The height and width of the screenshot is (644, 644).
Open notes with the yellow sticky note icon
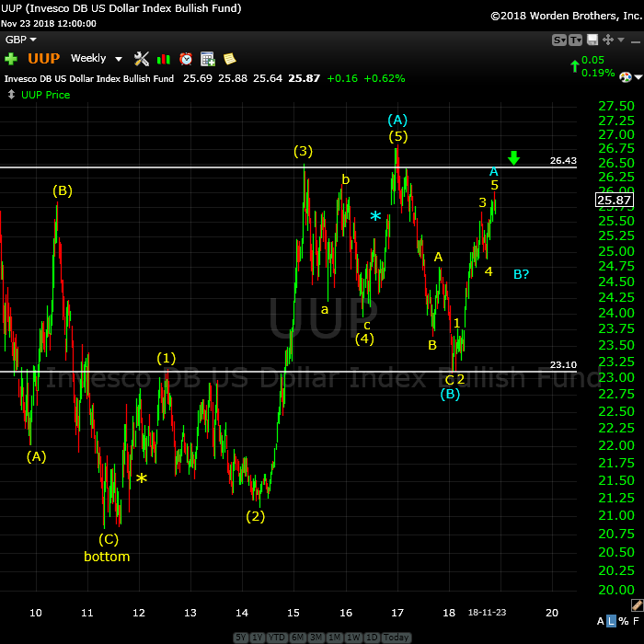click(230, 59)
